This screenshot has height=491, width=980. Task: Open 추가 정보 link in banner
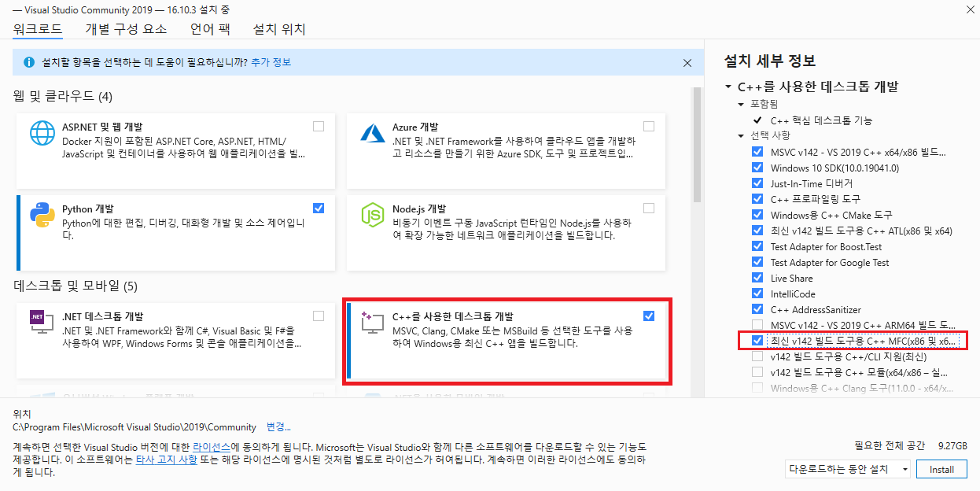point(271,62)
